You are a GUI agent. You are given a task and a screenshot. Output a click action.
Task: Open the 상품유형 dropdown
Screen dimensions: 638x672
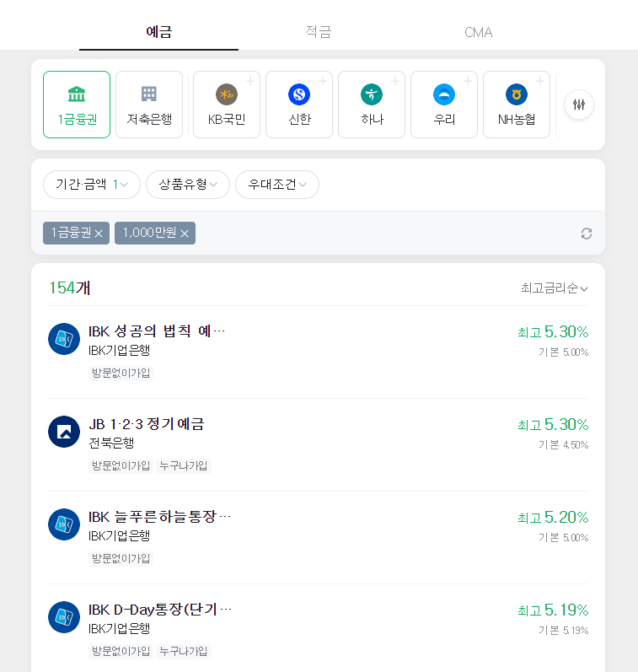coord(188,185)
